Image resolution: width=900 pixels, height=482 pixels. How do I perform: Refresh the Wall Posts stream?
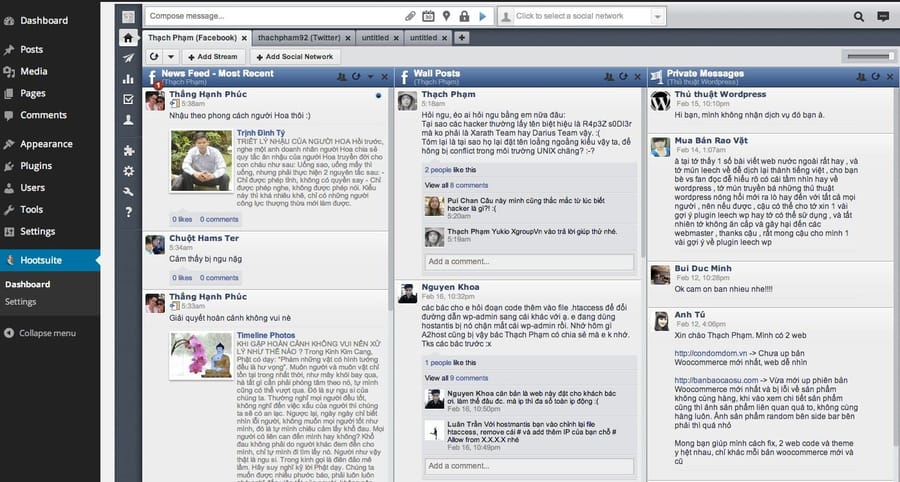[623, 76]
